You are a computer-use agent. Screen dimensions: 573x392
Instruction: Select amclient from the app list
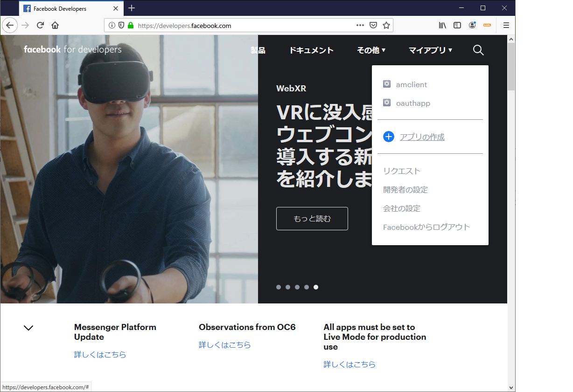point(412,84)
